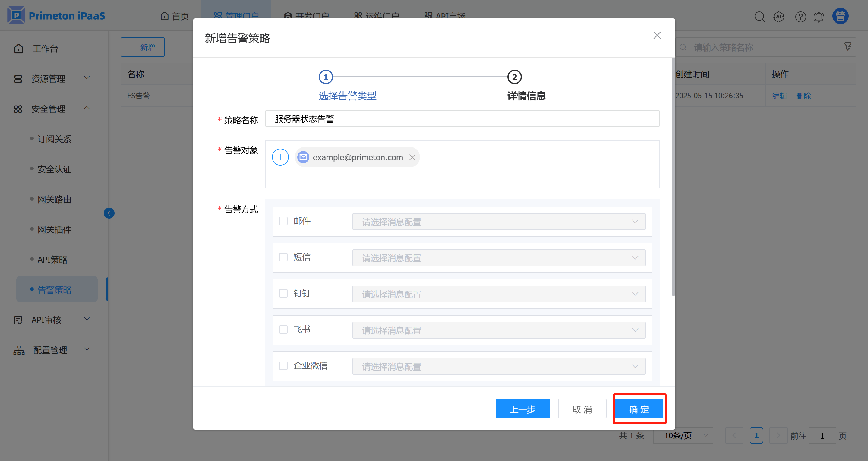The image size is (868, 461).
Task: Click the dialog vertical scrollbar
Action: click(x=673, y=177)
